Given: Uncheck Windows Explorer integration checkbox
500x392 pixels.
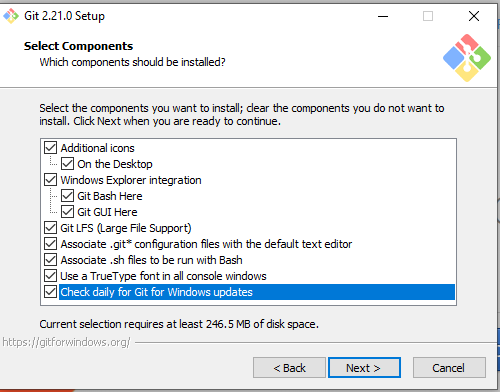Looking at the screenshot, I should point(50,179).
